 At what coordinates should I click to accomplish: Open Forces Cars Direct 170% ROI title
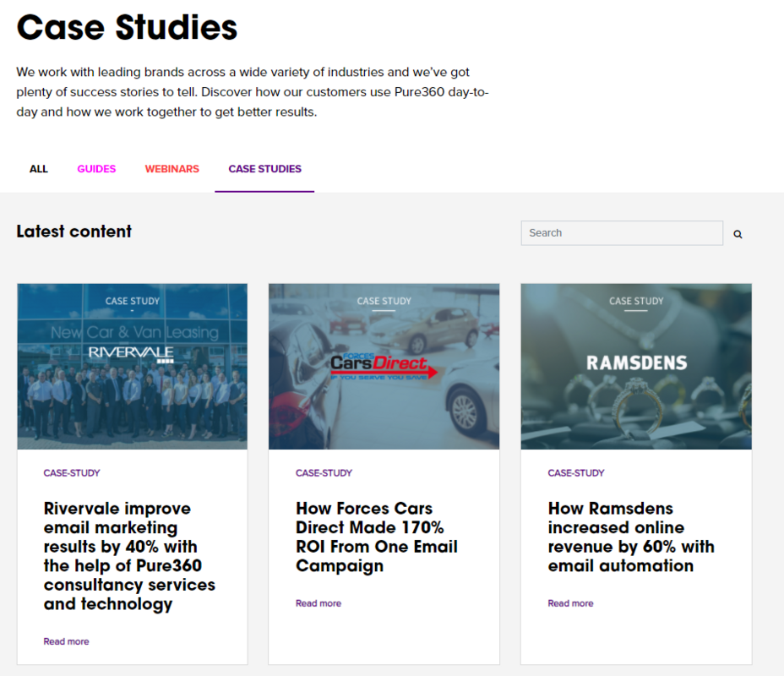pyautogui.click(x=377, y=537)
